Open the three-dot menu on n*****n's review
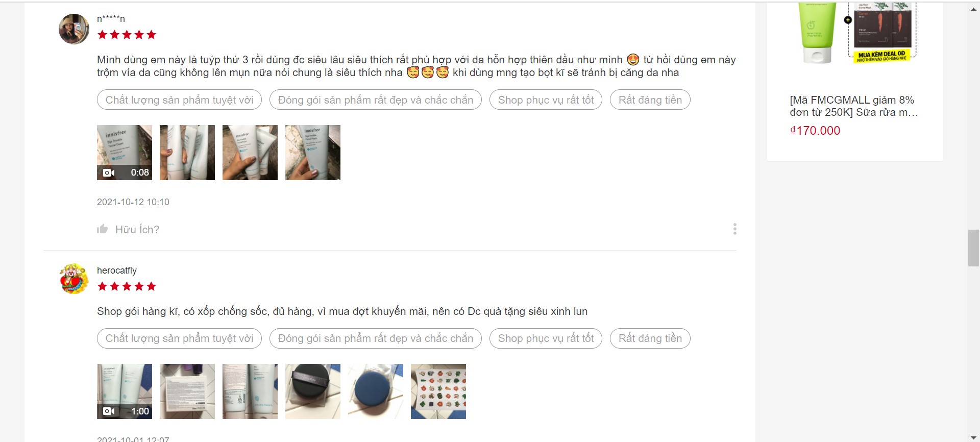Screen dimensions: 980x442 (734, 229)
